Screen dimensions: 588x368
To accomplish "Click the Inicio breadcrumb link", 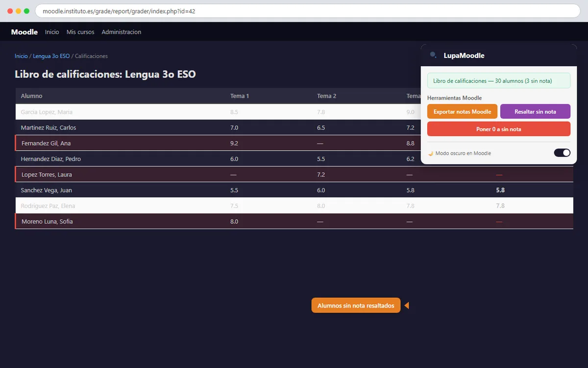I will [x=21, y=56].
